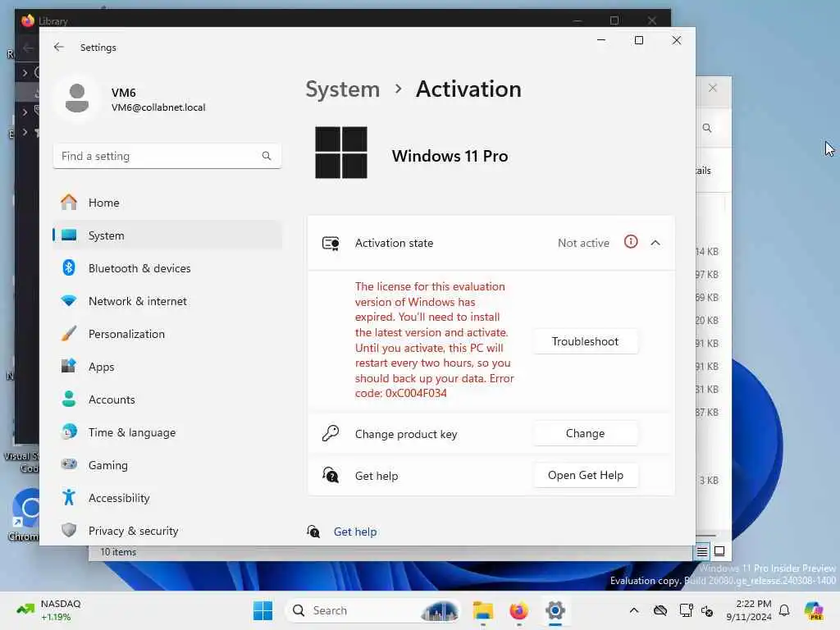Viewport: 840px width, 630px height.
Task: Focus the Find a setting search box
Action: [x=167, y=156]
